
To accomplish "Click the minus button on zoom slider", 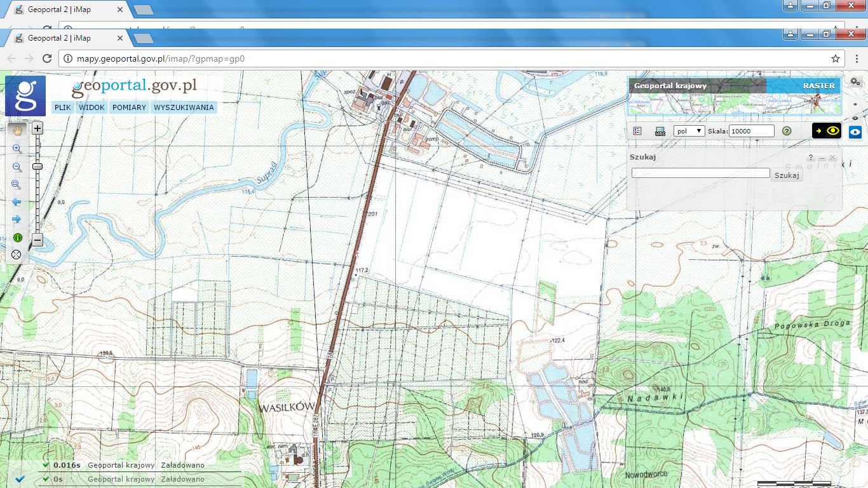I will 37,240.
